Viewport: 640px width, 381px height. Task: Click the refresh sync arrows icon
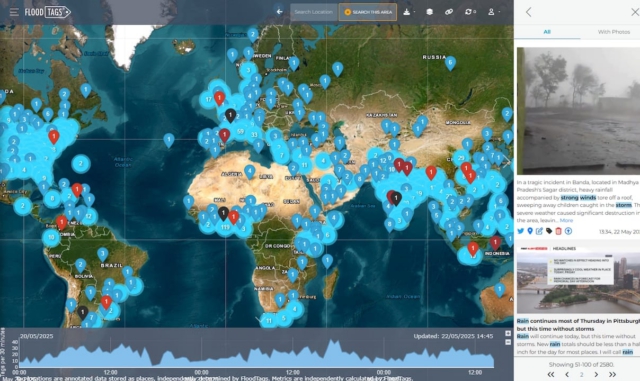tap(468, 12)
